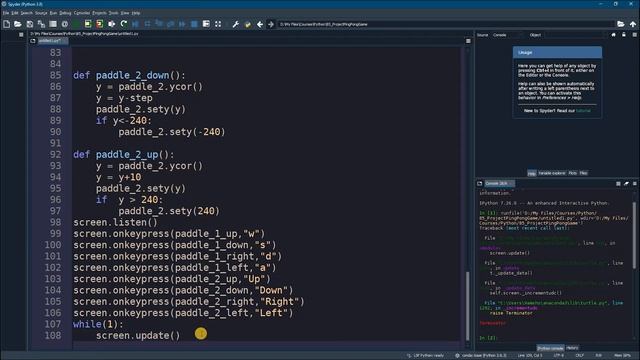Click the browse working directory folder icon
Screen dimensions: 640x360
[621, 24]
